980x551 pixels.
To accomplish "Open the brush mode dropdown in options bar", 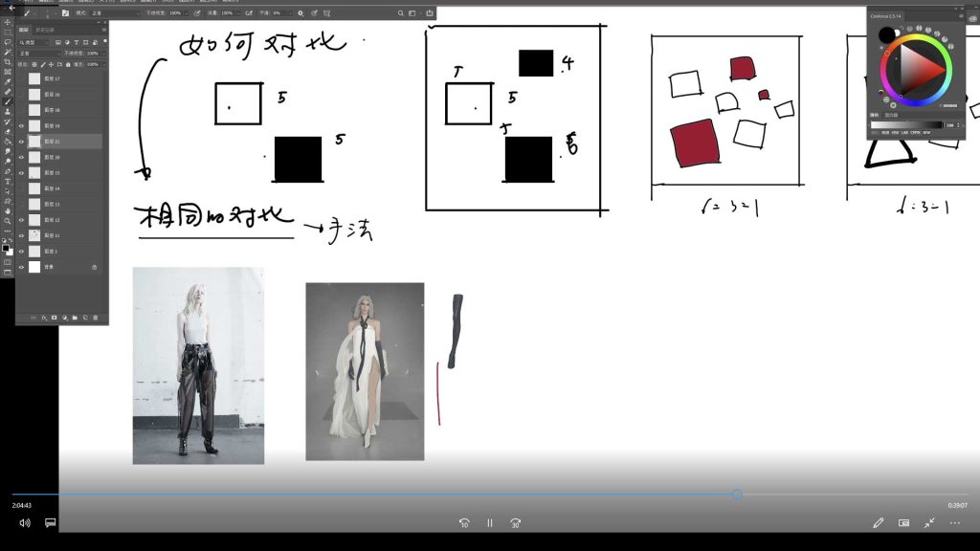I will (113, 12).
